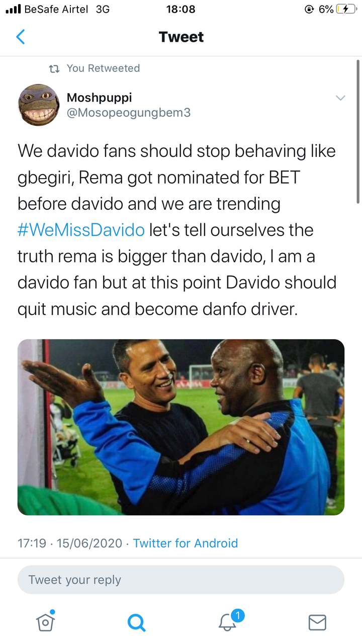The image size is (362, 644).
Task: Open the Messages envelope icon
Action: point(317,622)
